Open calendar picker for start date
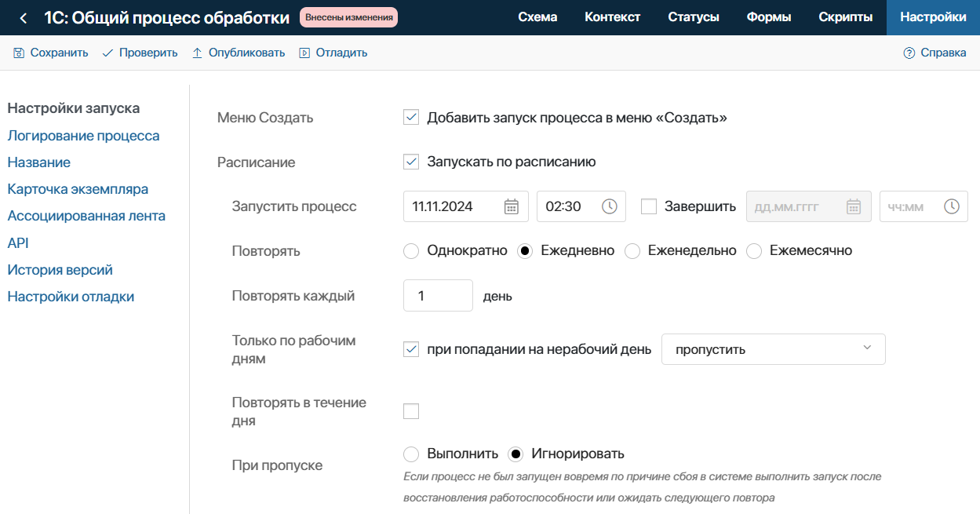 (x=511, y=206)
